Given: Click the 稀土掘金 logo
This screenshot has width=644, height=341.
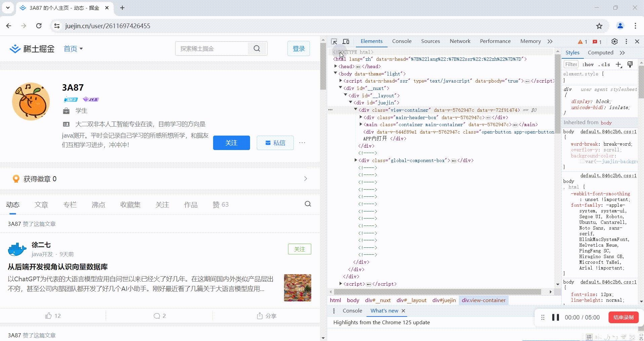Looking at the screenshot, I should [x=32, y=49].
